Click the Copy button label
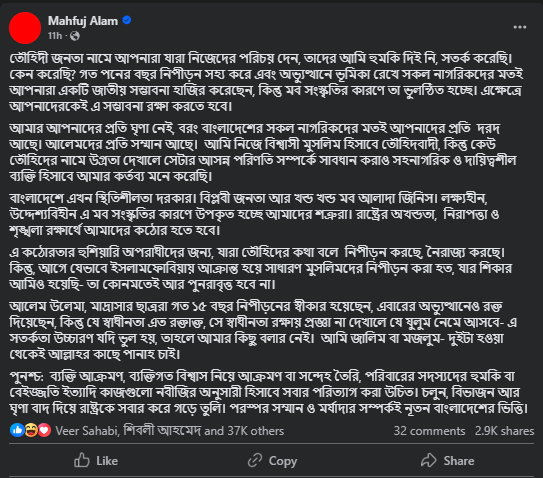543x478 pixels. (283, 461)
